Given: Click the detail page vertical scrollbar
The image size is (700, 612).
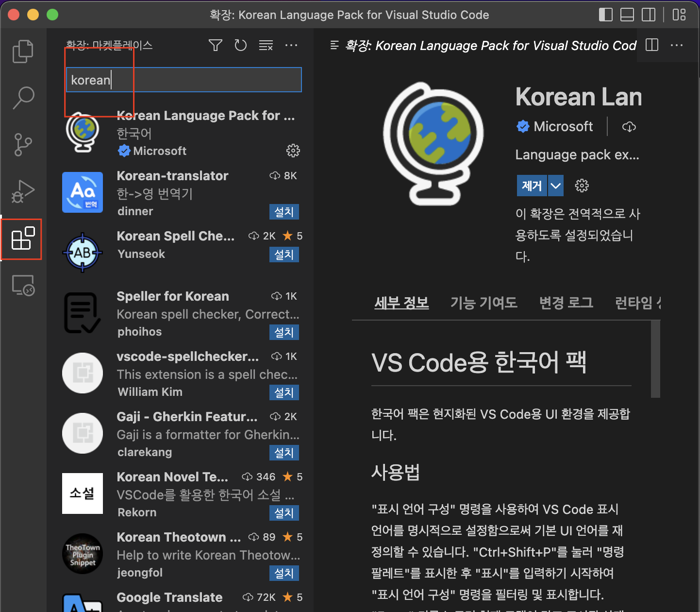Looking at the screenshot, I should pos(655,359).
